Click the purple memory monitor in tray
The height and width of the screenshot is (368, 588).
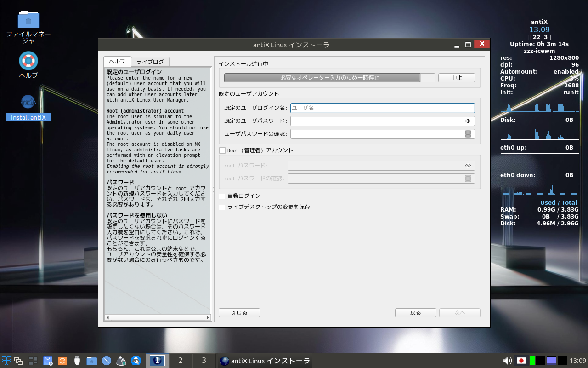[x=551, y=361]
